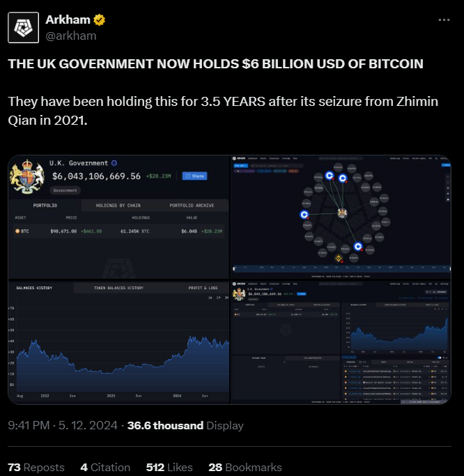Switch to the Portfolio tab
Screen dimensions: 464x476
tap(45, 206)
